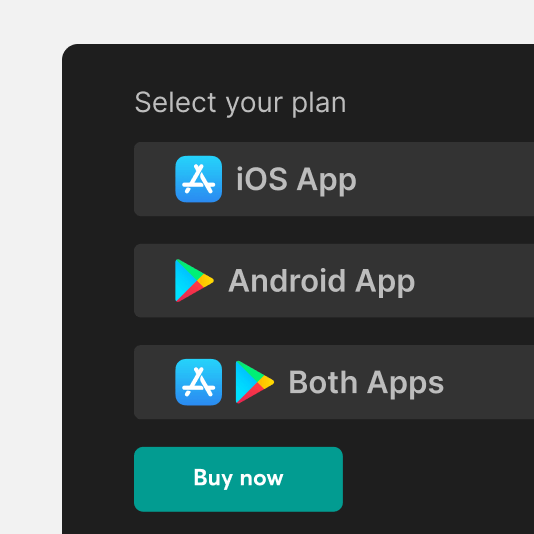Click the Google Play icon beside Android App
This screenshot has width=534, height=534.
[194, 281]
